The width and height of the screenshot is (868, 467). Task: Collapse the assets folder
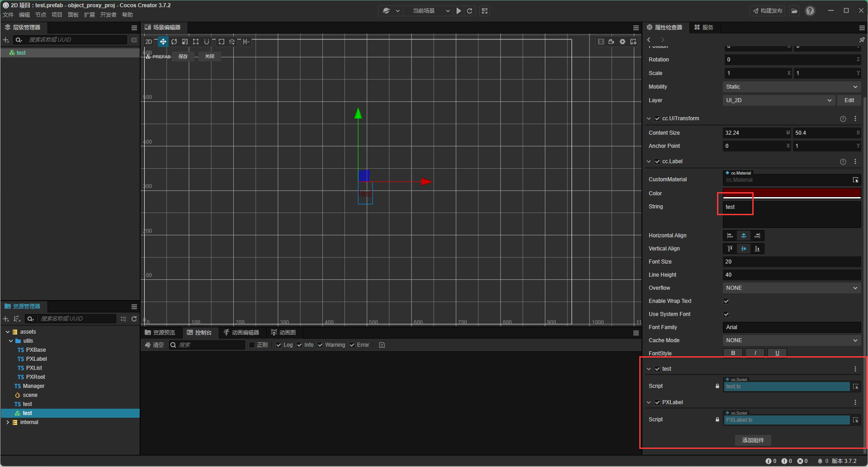(x=8, y=332)
